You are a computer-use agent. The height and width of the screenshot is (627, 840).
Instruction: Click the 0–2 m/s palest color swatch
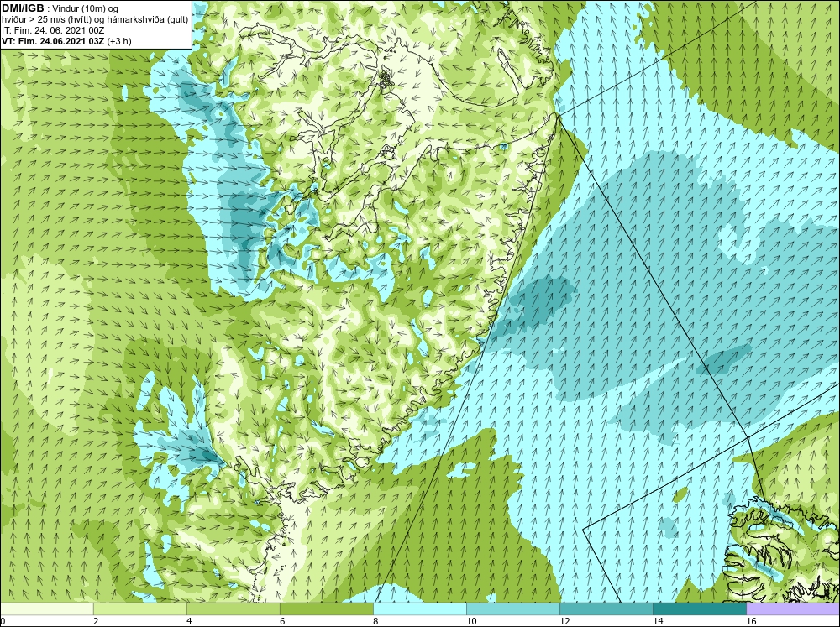pyautogui.click(x=47, y=609)
